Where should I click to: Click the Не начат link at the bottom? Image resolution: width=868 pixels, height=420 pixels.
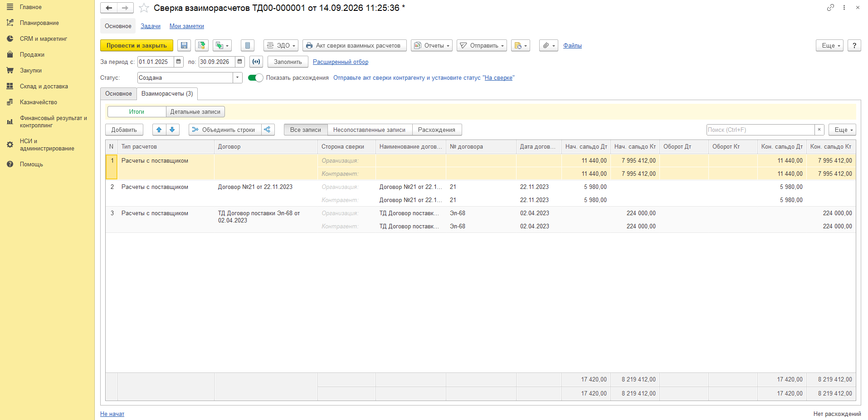pyautogui.click(x=112, y=414)
